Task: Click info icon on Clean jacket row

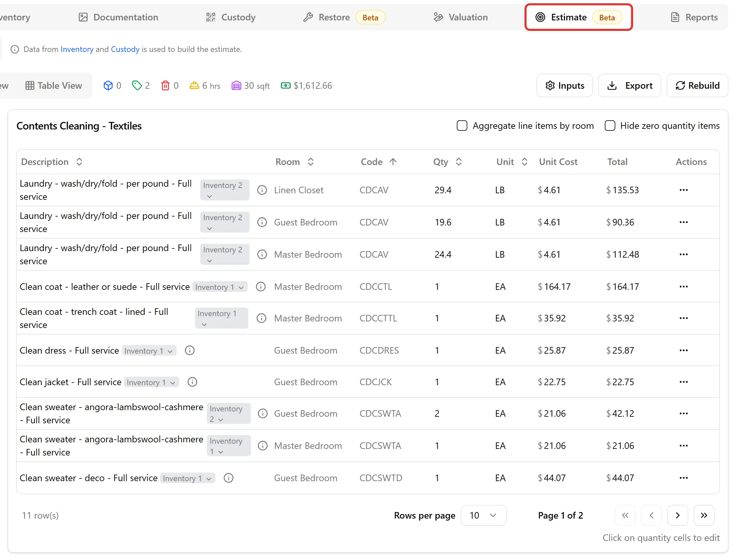Action: (x=192, y=382)
